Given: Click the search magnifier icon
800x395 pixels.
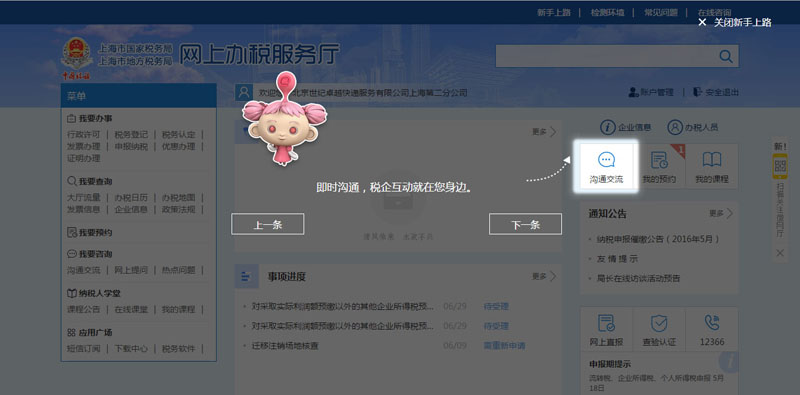Looking at the screenshot, I should coord(726,56).
